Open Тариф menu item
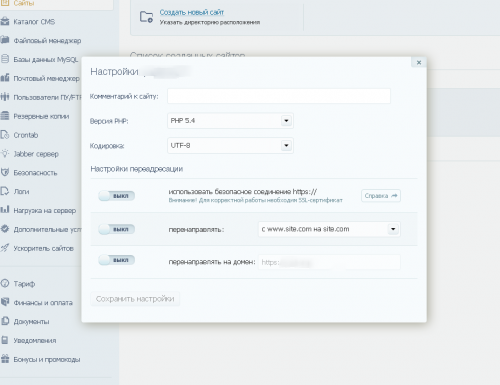500x385 pixels. 24,284
